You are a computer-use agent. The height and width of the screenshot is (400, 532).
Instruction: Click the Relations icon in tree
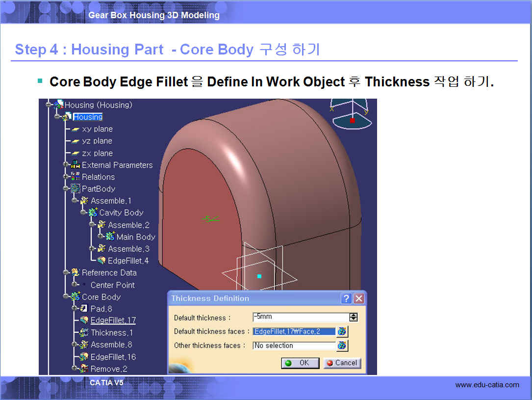[76, 177]
